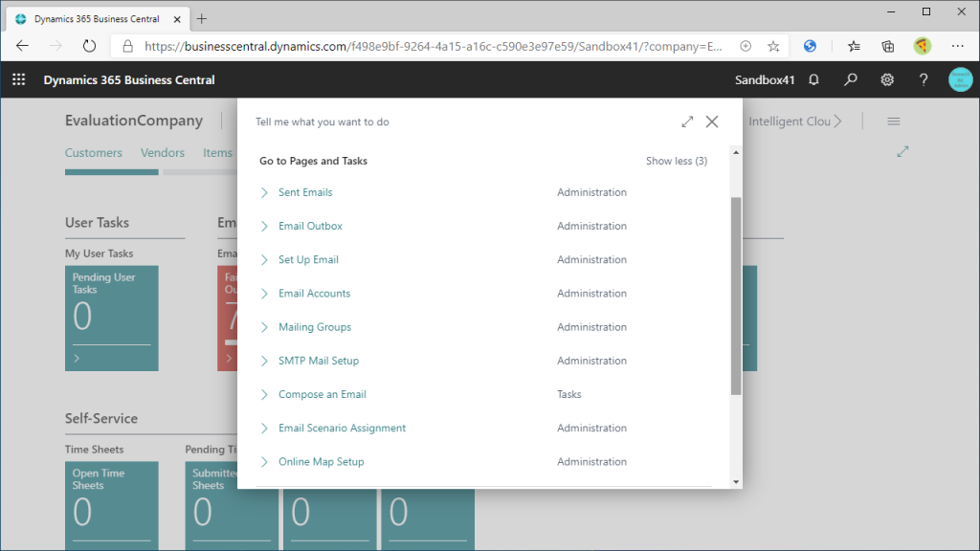Open browser settings and more menu
Screen dimensions: 980x551
coord(957,46)
